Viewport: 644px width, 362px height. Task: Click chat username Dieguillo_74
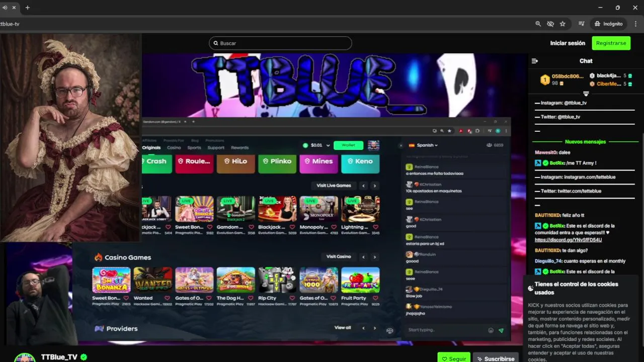click(548, 261)
